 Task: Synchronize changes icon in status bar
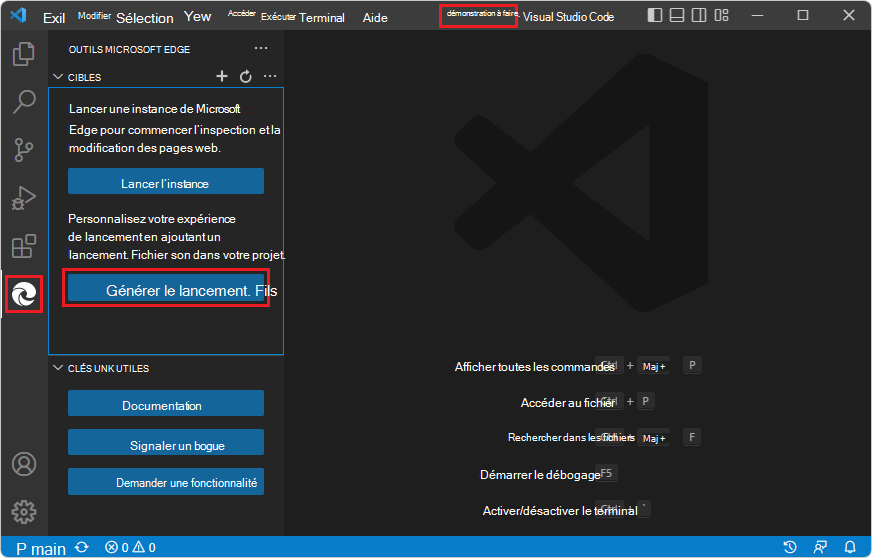point(82,547)
